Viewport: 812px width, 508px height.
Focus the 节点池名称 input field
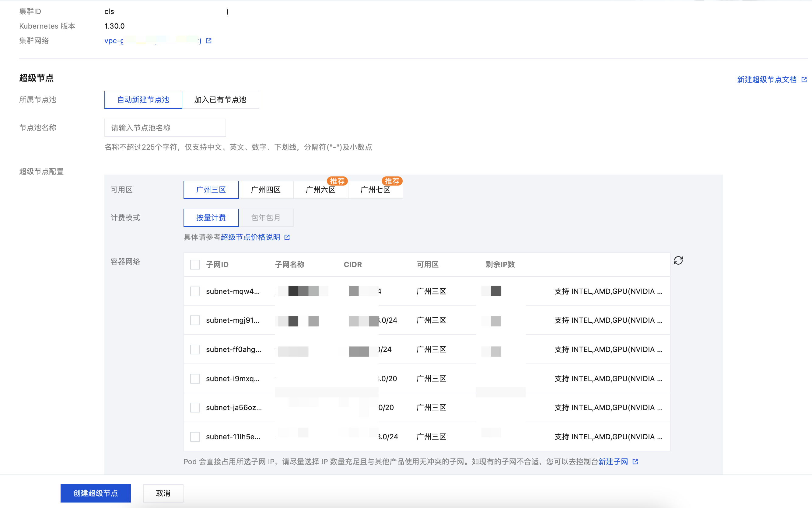click(165, 128)
